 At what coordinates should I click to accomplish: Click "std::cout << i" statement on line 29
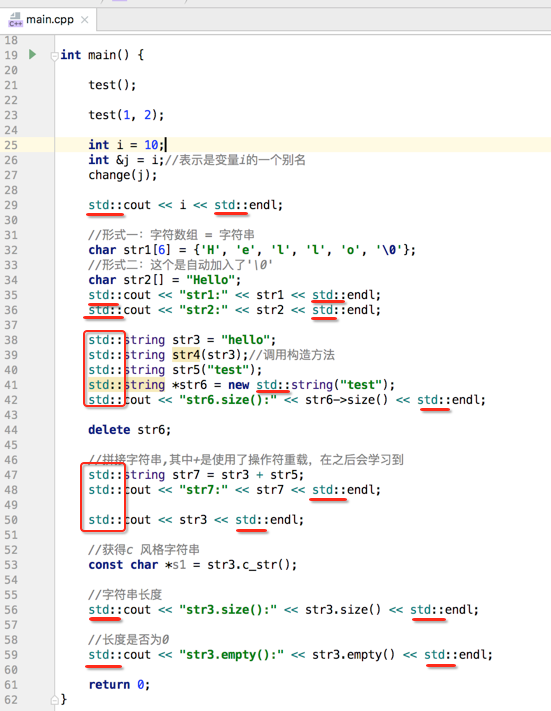click(x=137, y=205)
